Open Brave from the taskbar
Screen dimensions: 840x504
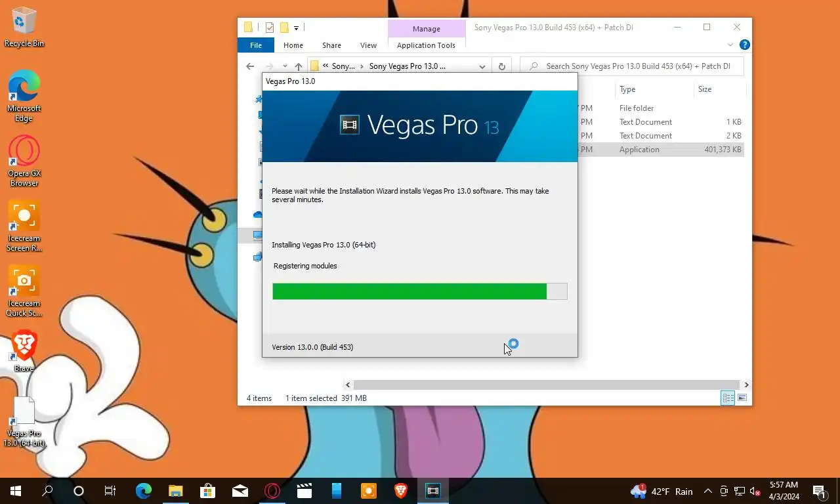click(400, 491)
